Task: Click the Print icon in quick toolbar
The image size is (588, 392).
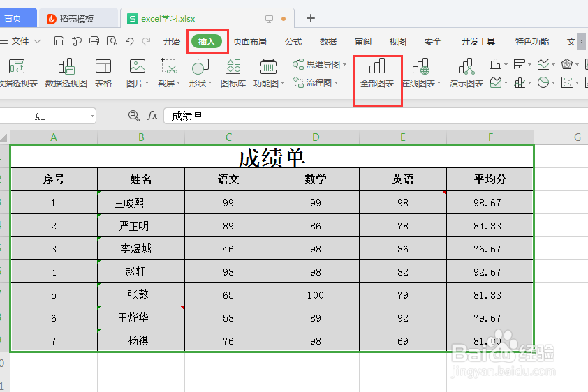Action: point(94,41)
